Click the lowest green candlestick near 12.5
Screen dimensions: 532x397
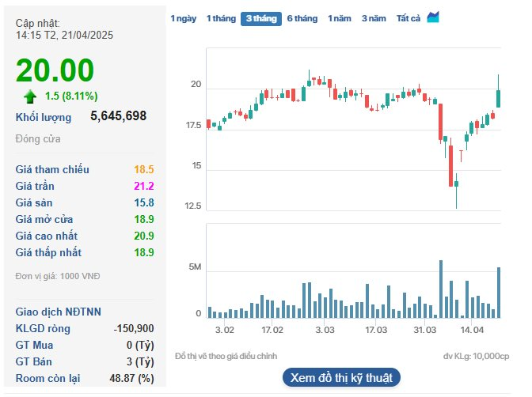coord(457,186)
